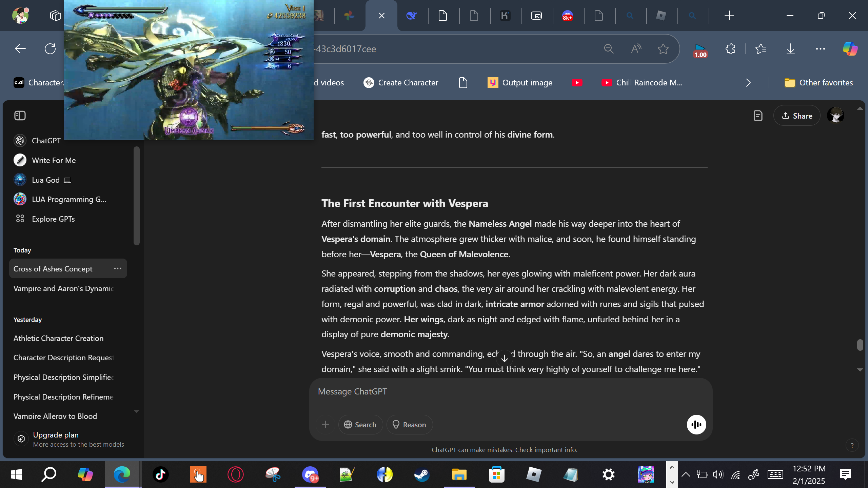This screenshot has height=488, width=868.
Task: Open options for Cross of Ashes Concept chat
Action: click(117, 268)
